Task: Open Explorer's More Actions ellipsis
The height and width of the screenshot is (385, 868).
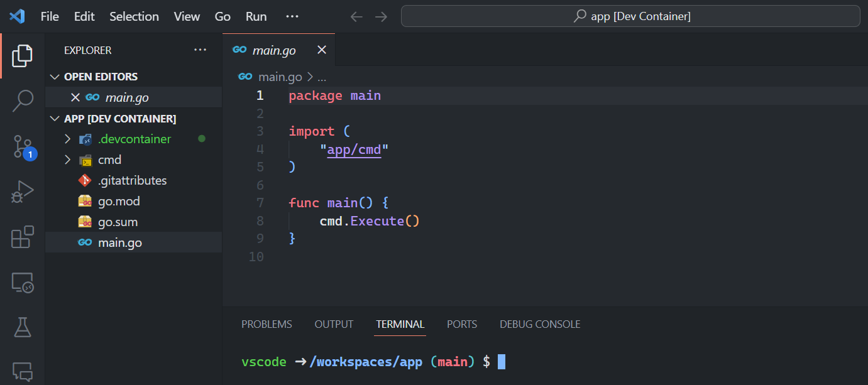Action: (x=200, y=50)
